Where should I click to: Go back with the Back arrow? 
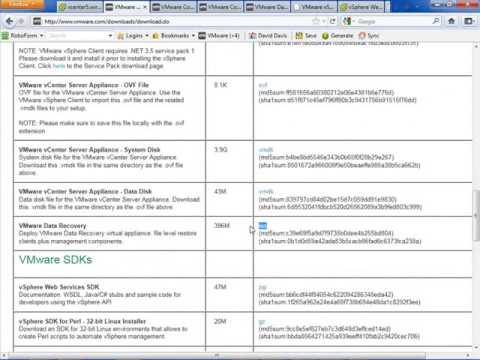point(9,21)
